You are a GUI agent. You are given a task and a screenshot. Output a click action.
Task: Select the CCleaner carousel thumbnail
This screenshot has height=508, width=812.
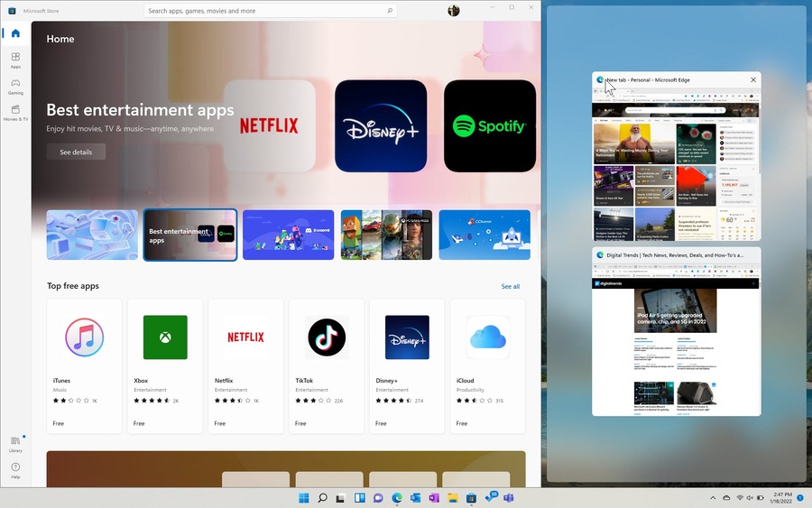(x=484, y=235)
